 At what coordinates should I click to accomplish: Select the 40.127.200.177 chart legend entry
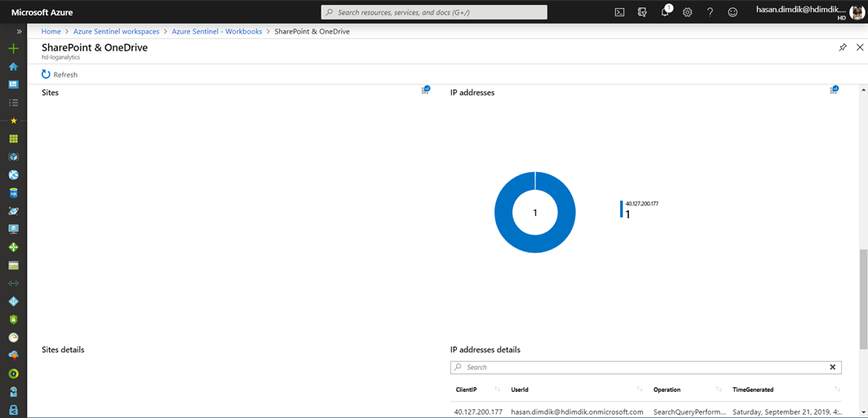640,209
